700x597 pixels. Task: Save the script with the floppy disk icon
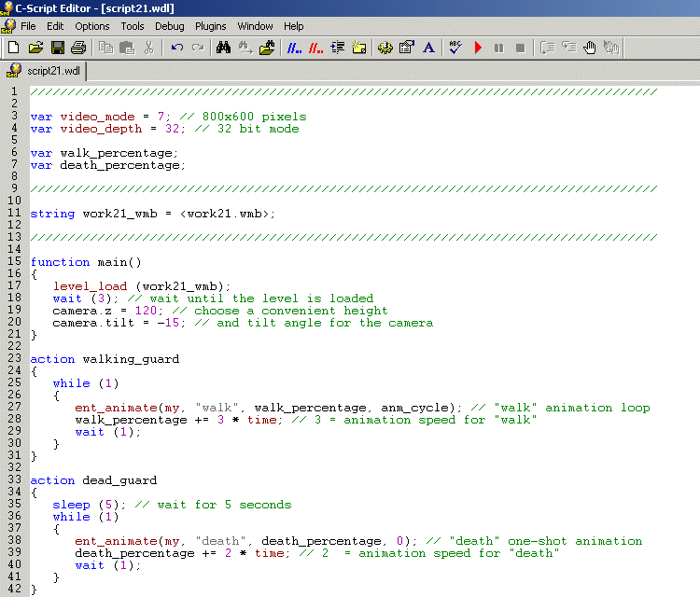coord(57,48)
